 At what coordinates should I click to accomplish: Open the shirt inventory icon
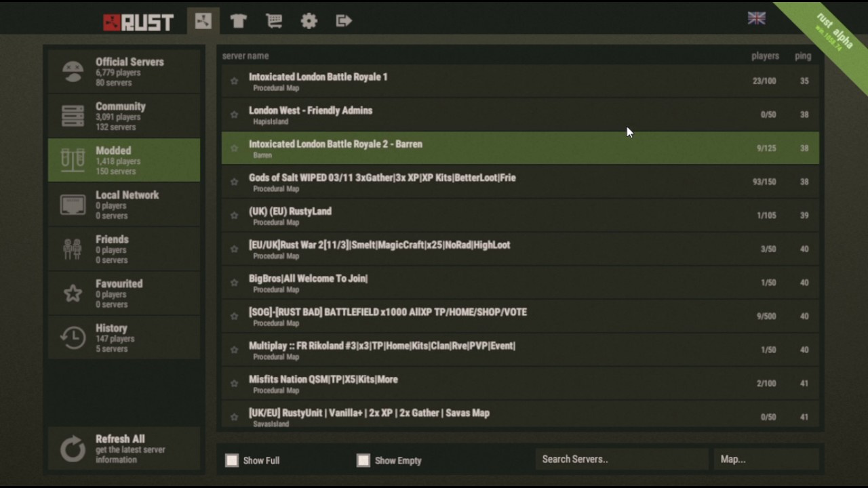(x=238, y=21)
